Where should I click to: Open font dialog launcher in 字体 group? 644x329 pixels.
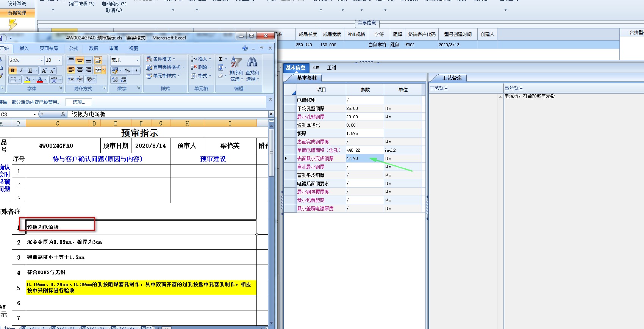[x=60, y=88]
